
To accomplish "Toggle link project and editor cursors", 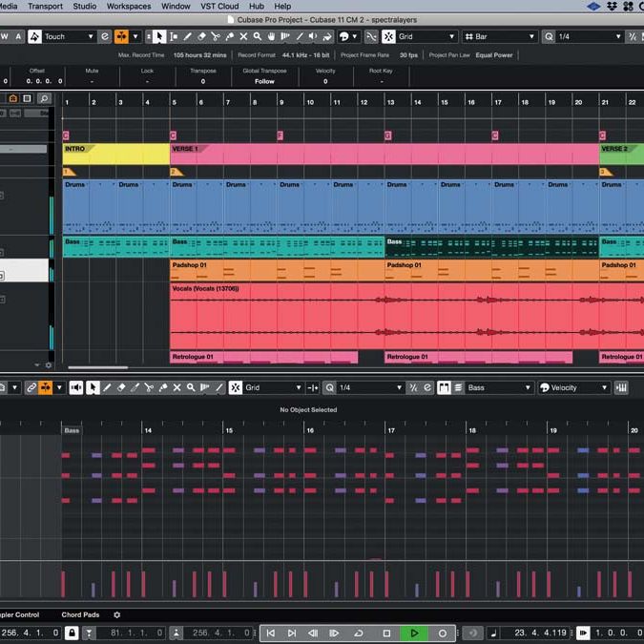I will [31, 387].
